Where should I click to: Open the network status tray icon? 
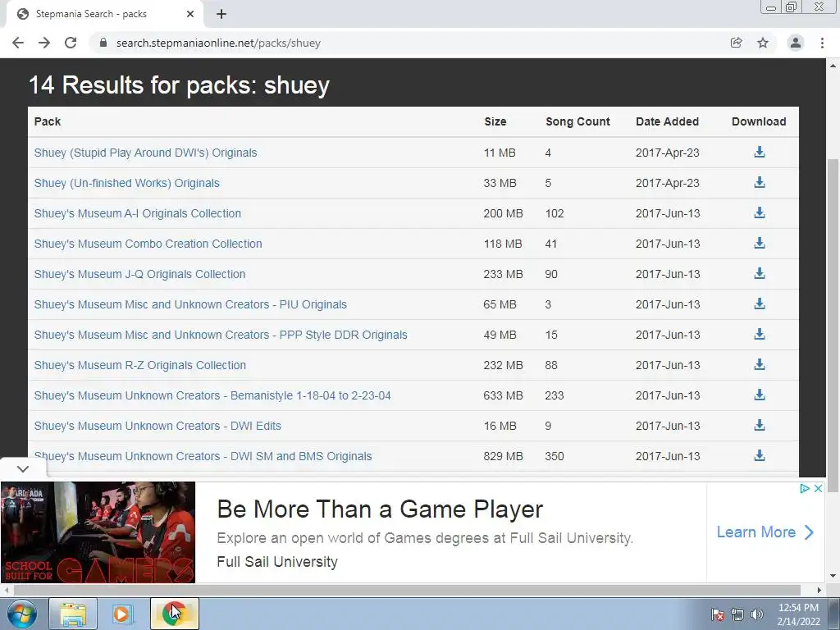[737, 614]
